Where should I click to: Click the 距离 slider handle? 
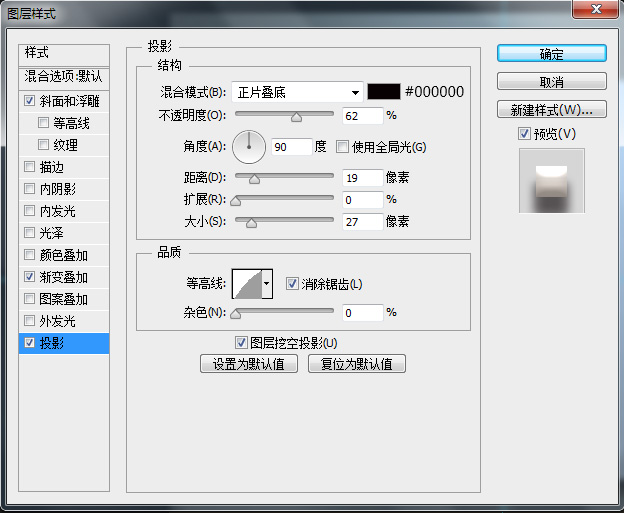coord(254,179)
